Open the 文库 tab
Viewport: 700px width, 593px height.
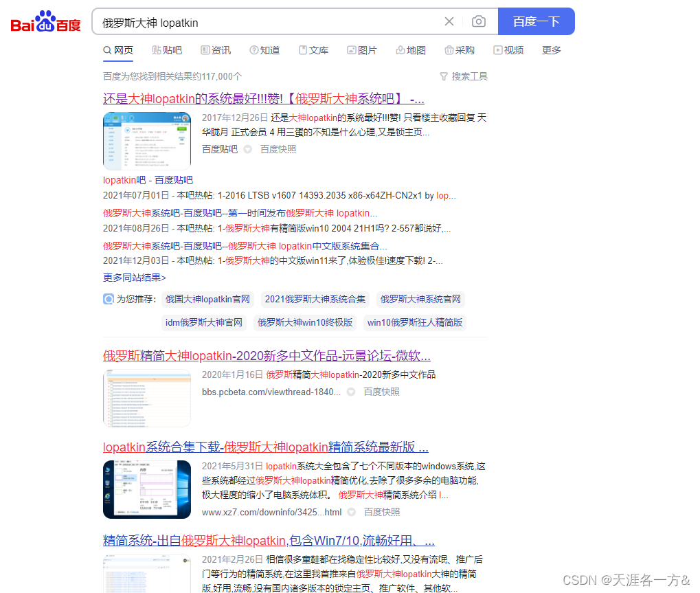click(313, 50)
